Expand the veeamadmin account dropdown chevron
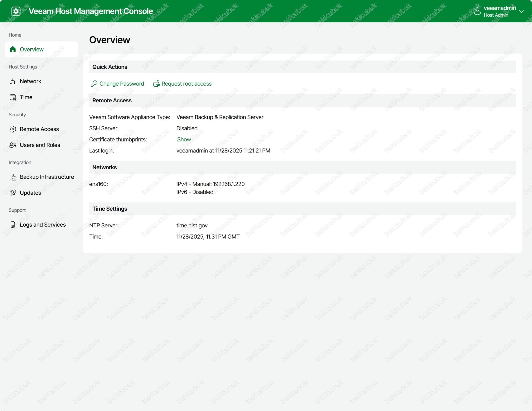Viewport: 532px width, 411px height. pos(522,11)
